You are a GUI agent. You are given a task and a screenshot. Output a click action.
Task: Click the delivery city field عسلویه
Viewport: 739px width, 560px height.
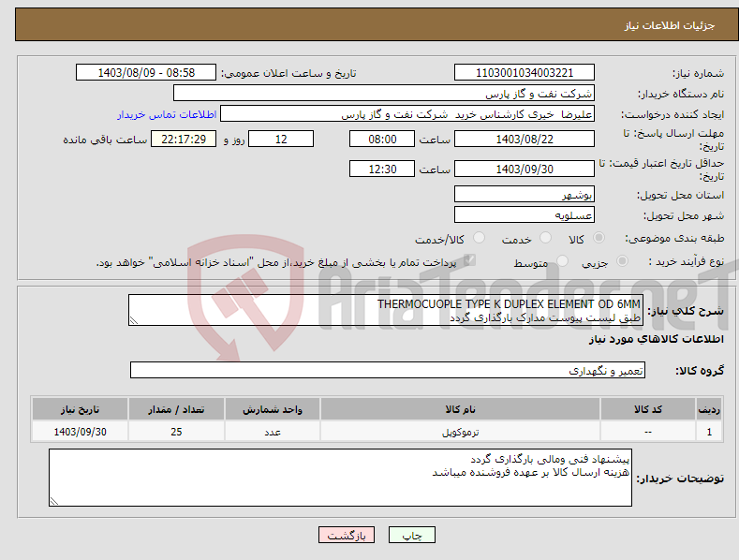[x=525, y=215]
